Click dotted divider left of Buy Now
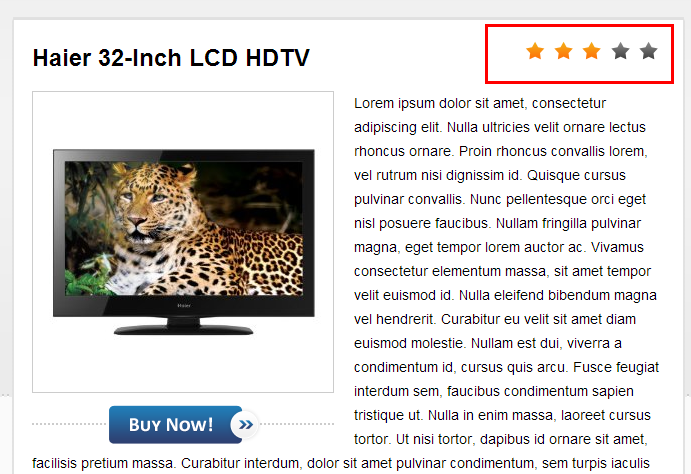Image resolution: width=691 pixels, height=474 pixels. click(x=70, y=424)
